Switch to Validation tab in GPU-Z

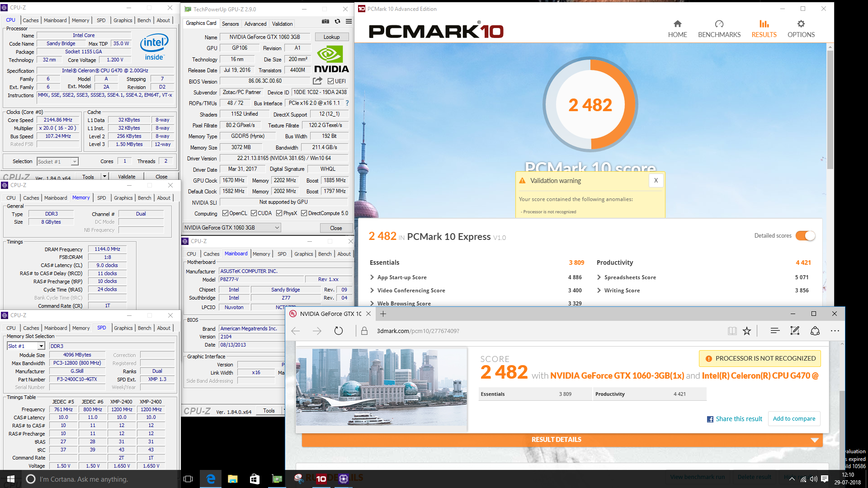(x=282, y=23)
